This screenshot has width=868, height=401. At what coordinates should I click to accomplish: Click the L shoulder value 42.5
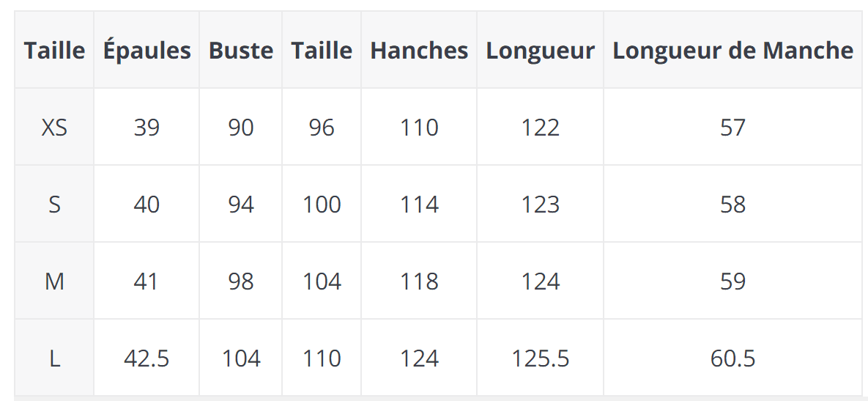(x=146, y=358)
